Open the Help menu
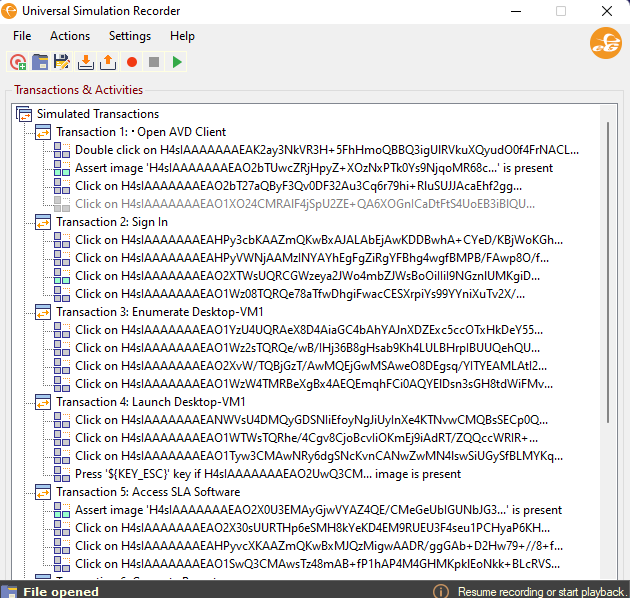Viewport: 630px width, 598px height. coord(182,36)
